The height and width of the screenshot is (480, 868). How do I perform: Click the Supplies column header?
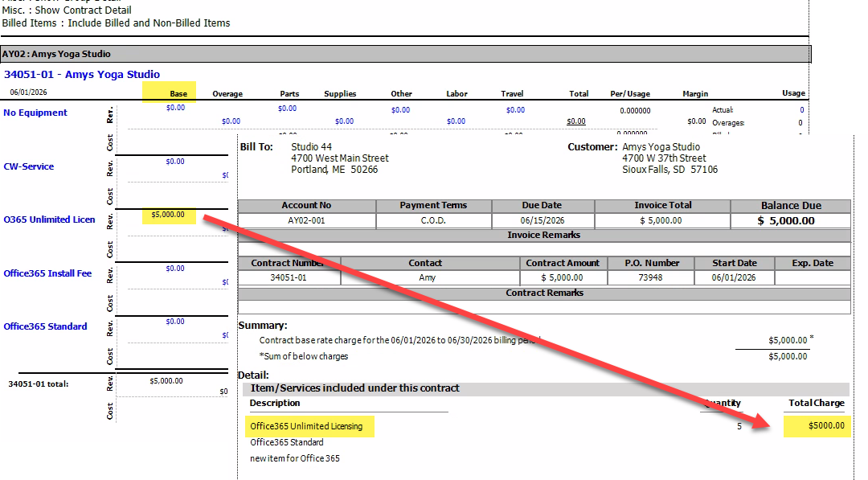pyautogui.click(x=340, y=93)
